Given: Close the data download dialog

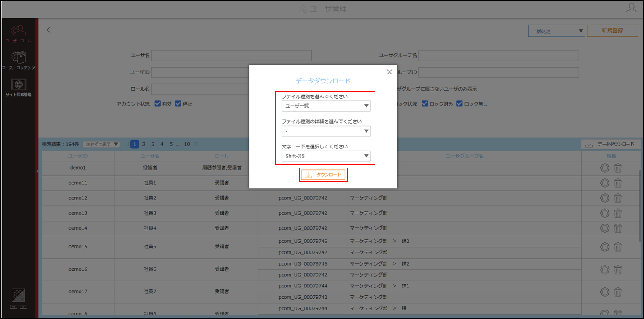Looking at the screenshot, I should coord(389,72).
